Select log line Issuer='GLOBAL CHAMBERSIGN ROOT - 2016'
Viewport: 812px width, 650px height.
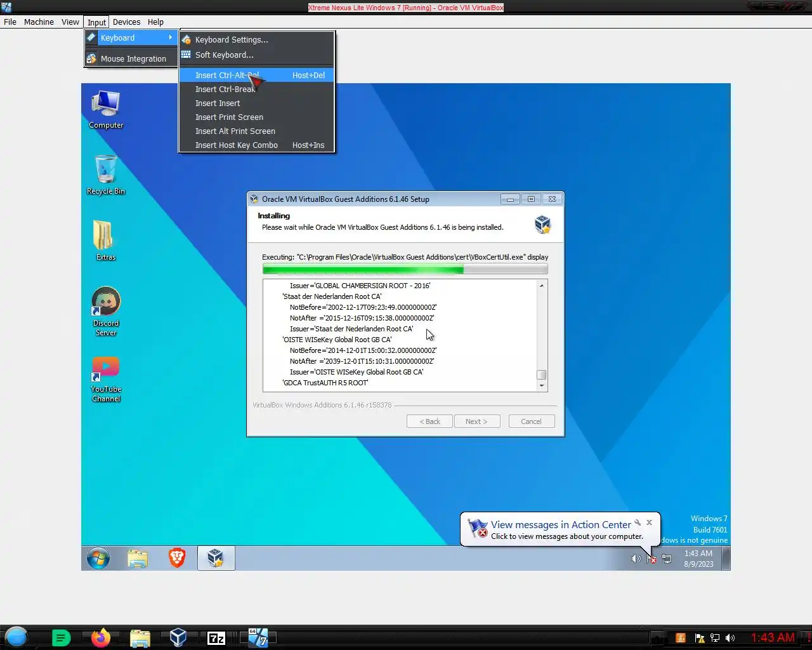tap(360, 286)
